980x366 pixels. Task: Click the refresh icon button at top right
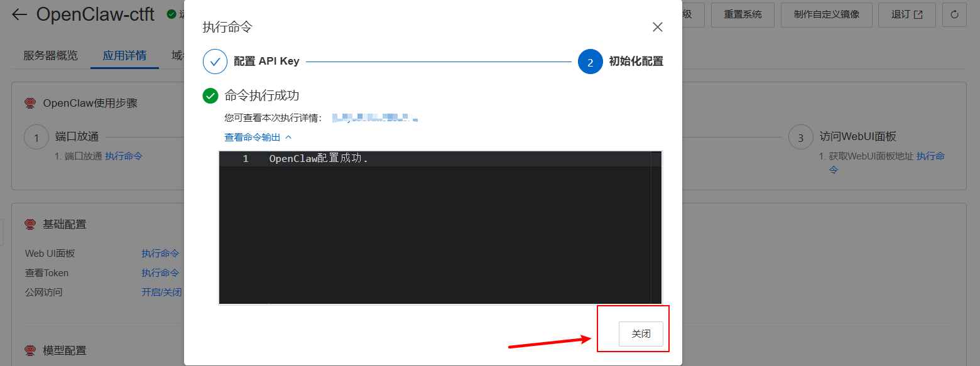point(955,14)
